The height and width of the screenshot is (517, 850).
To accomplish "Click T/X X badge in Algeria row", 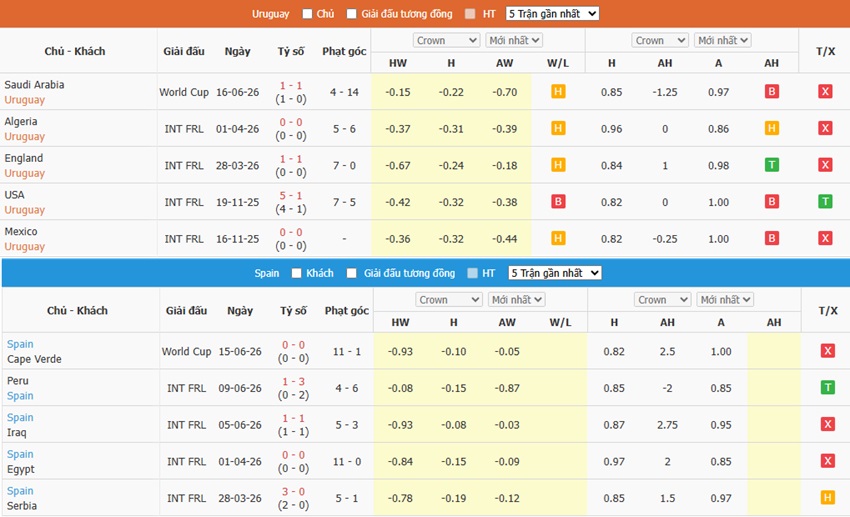I will click(x=825, y=128).
